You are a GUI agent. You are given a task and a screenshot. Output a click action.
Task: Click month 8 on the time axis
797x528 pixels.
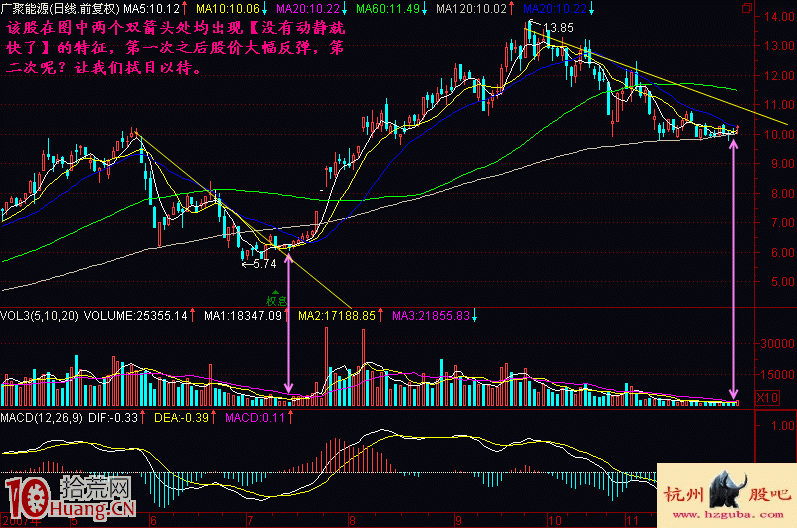[x=352, y=520]
